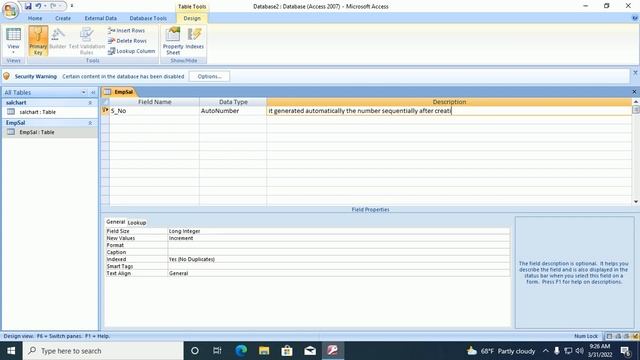Click the weather widget on taskbar
Screen dimensions: 640x360
(x=501, y=351)
